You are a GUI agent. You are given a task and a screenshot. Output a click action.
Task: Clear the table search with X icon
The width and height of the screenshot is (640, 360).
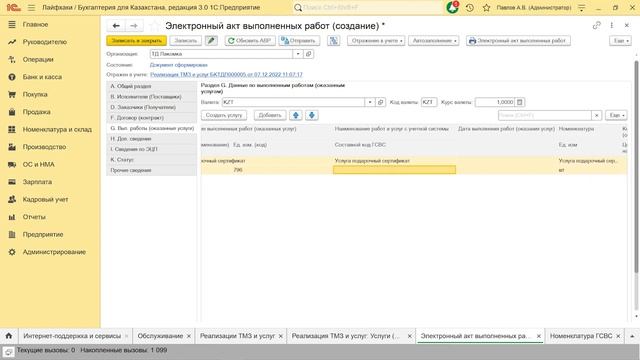point(597,116)
